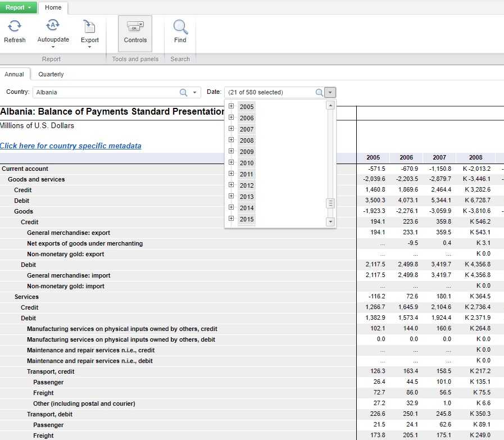Click the Date field search magnifier
The image size is (504, 440).
319,93
